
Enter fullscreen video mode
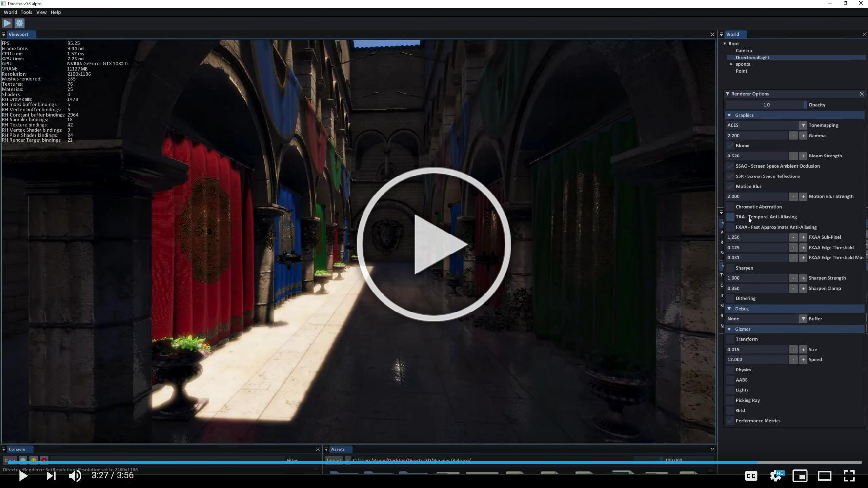[x=849, y=476]
